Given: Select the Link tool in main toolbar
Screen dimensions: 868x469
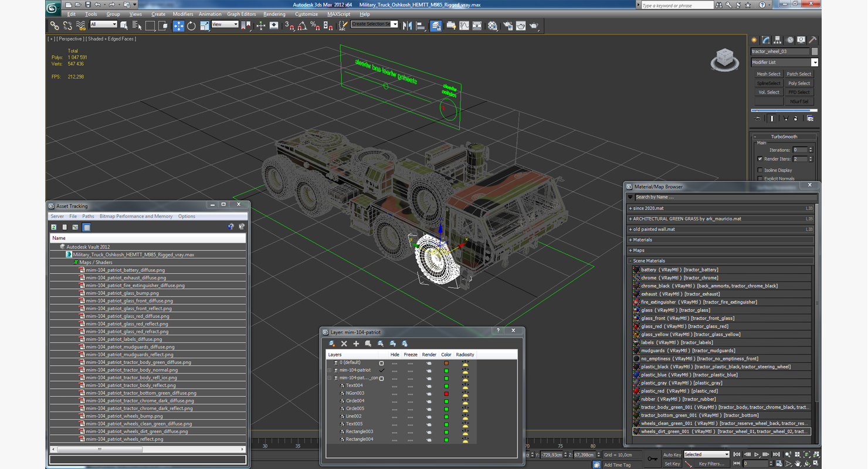Looking at the screenshot, I should [55, 26].
